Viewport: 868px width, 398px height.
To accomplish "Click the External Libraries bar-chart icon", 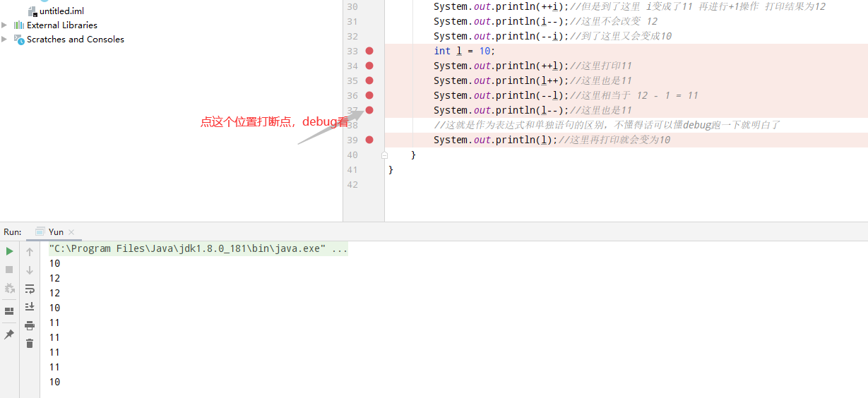I will coord(19,25).
